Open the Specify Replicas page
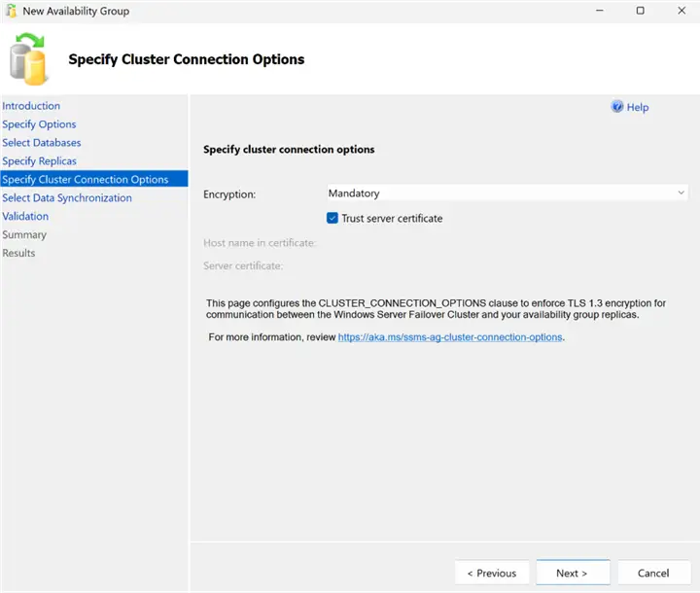This screenshot has height=593, width=700. click(x=39, y=160)
